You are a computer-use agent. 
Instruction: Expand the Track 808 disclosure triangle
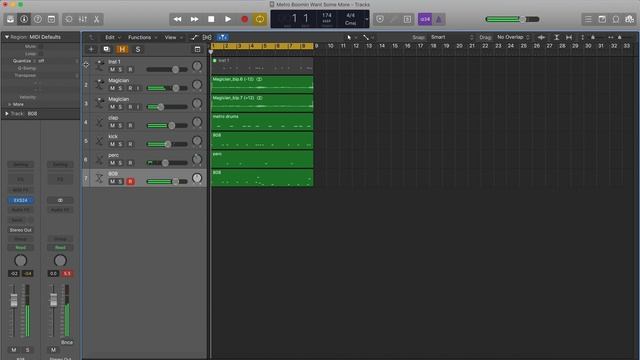[x=7, y=113]
